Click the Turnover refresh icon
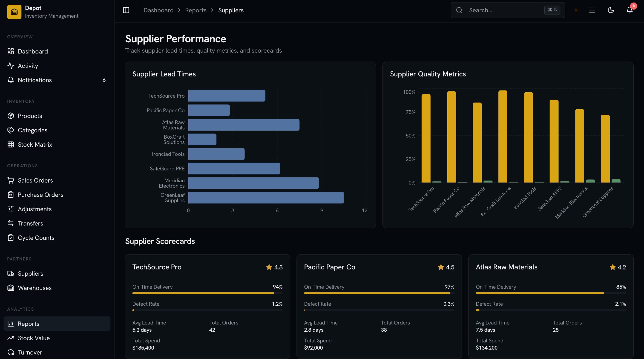644x359 pixels. [x=11, y=352]
